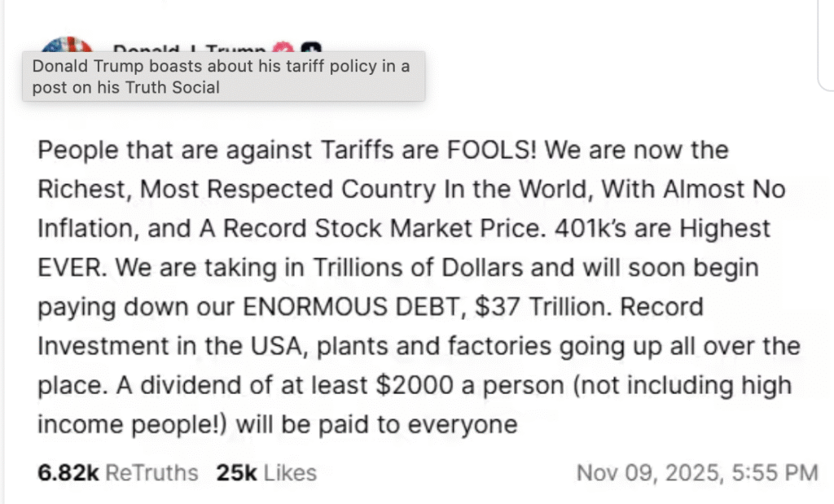Click the partially hidden profile avatar

[x=65, y=46]
